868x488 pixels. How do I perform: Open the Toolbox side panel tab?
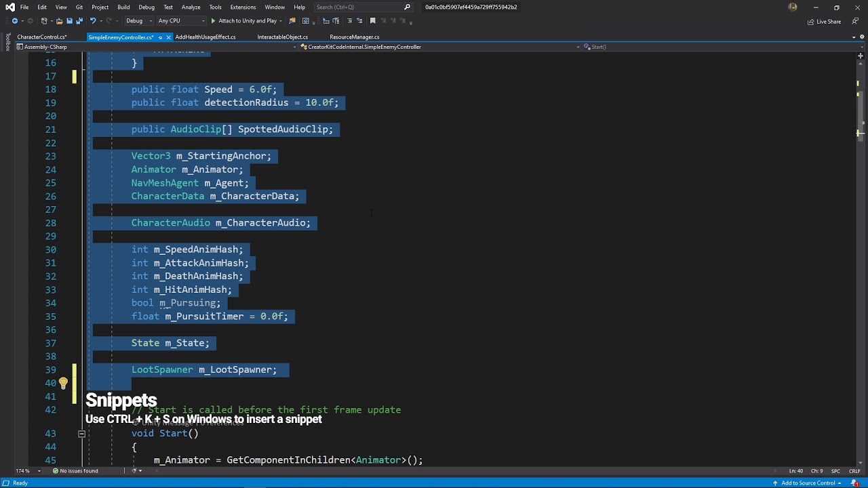click(x=7, y=42)
